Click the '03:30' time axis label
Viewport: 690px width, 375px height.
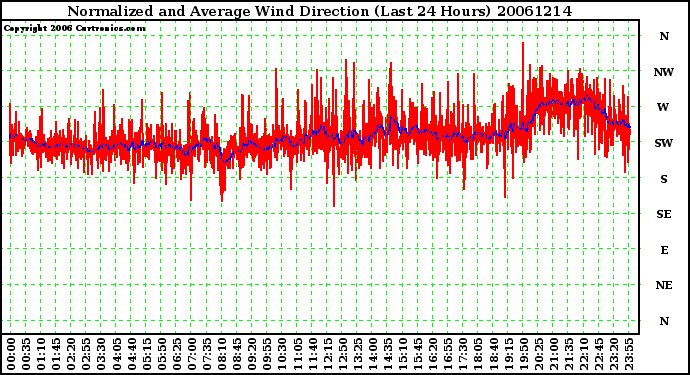(101, 354)
